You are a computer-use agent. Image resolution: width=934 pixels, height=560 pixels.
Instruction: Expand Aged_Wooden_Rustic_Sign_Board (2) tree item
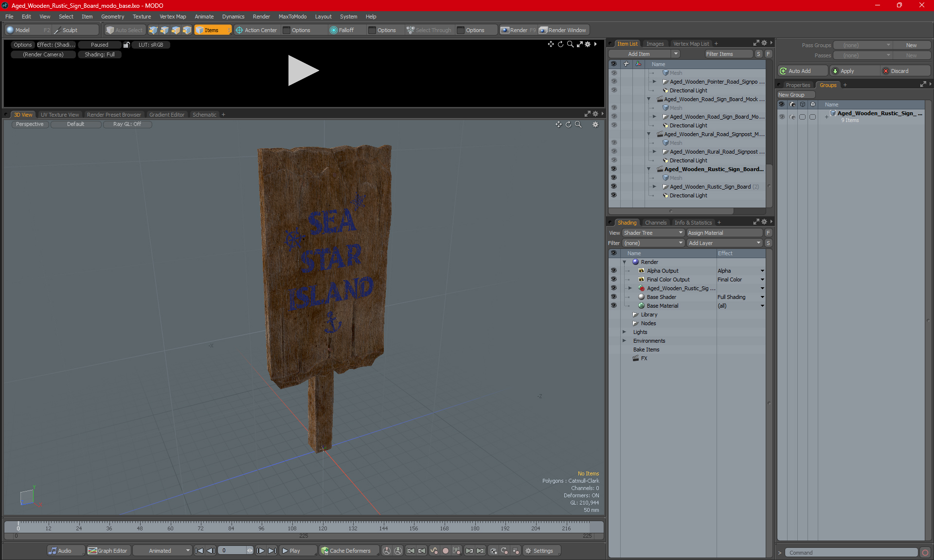[x=655, y=187]
